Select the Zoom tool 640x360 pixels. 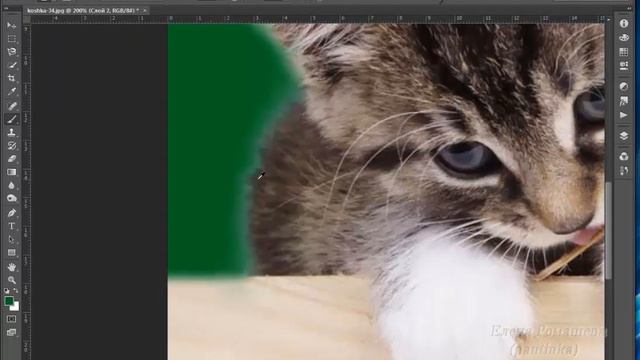tap(11, 280)
